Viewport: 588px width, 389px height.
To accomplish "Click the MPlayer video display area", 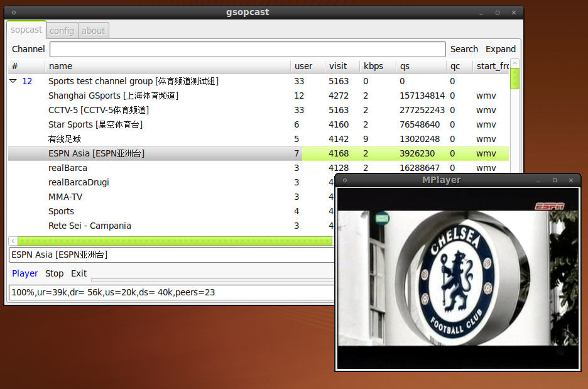I will [458, 278].
